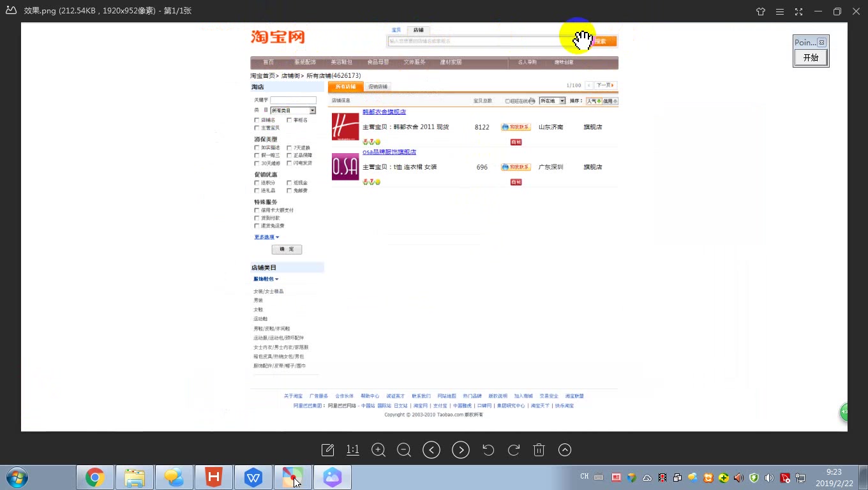The width and height of the screenshot is (868, 490).
Task: Open the chat bubbles taskbar app
Action: [174, 477]
